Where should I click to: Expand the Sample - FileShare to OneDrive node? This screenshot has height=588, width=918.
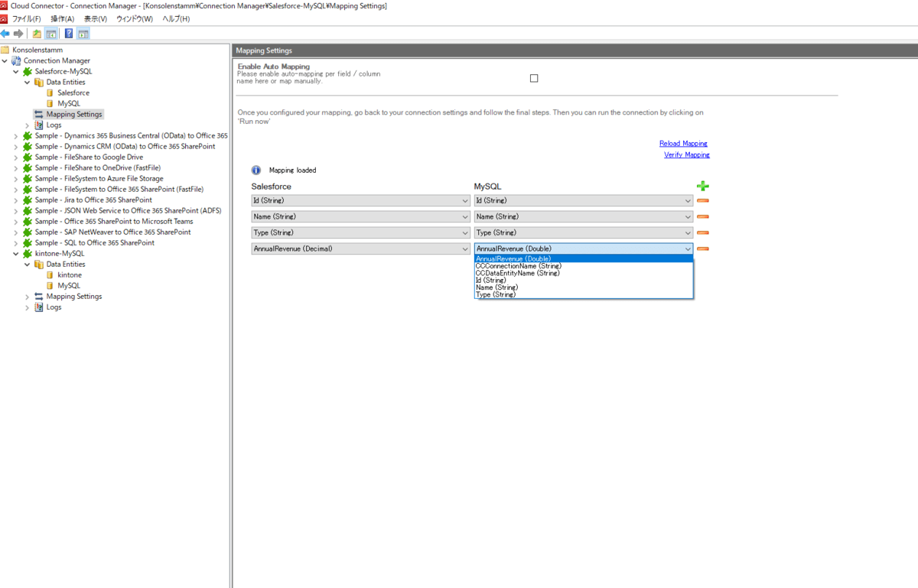pyautogui.click(x=16, y=167)
